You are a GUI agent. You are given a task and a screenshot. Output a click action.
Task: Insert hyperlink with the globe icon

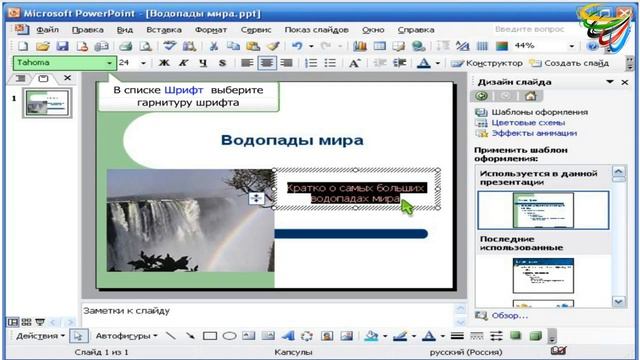pyautogui.click(x=419, y=46)
